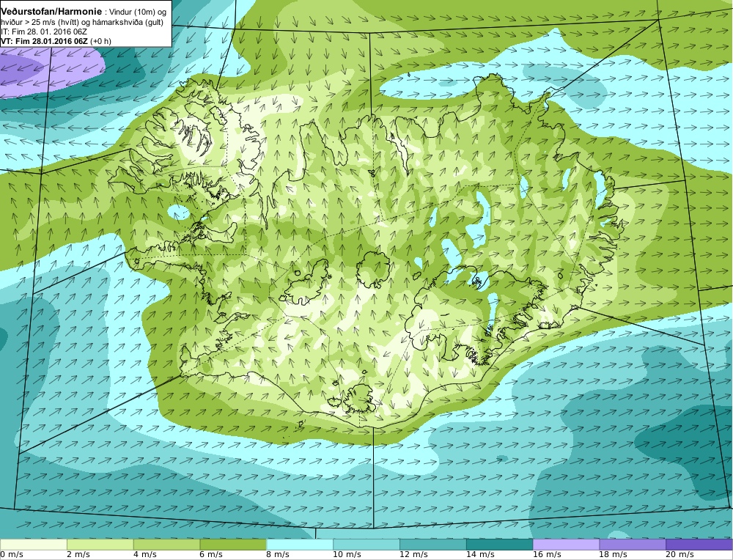The image size is (733, 560).
Task: Click the '20 m/s' legend label
Action: coord(679,555)
